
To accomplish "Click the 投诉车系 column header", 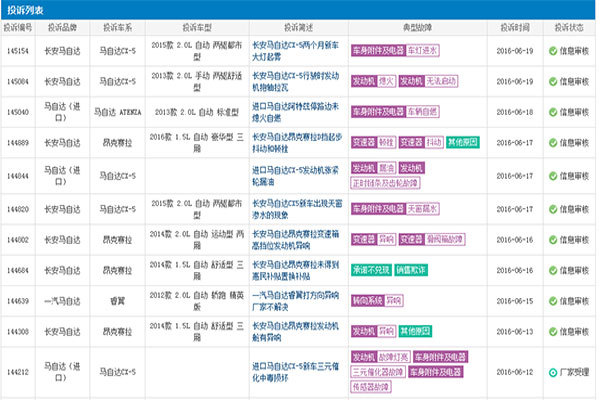I will (117, 28).
